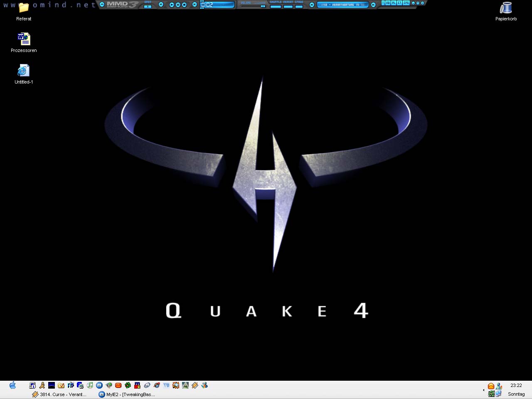
Task: Launch the green pyramid quick launch icon
Action: [x=185, y=385]
